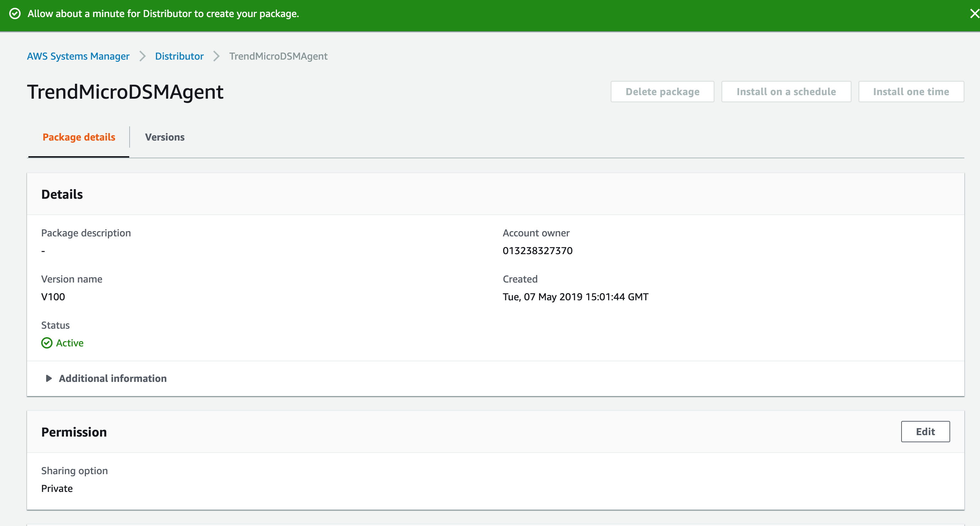The width and height of the screenshot is (980, 526).
Task: Click the TrendMicroDSMAgent breadcrumb text
Action: pos(278,56)
